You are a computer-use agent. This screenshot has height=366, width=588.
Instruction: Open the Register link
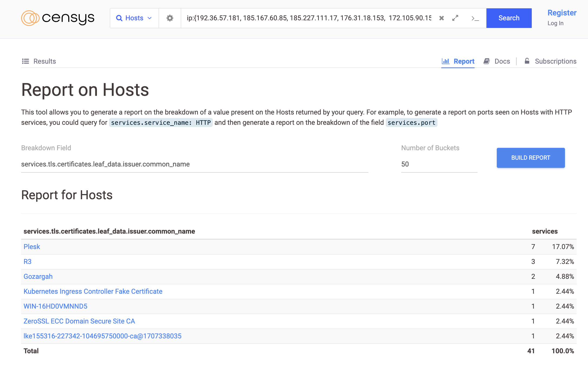point(562,13)
